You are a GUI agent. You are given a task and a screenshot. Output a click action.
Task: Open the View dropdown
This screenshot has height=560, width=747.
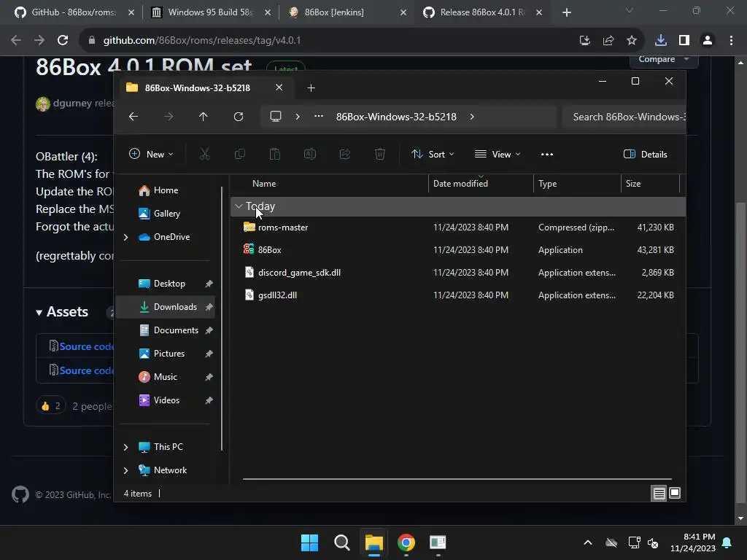(x=498, y=155)
